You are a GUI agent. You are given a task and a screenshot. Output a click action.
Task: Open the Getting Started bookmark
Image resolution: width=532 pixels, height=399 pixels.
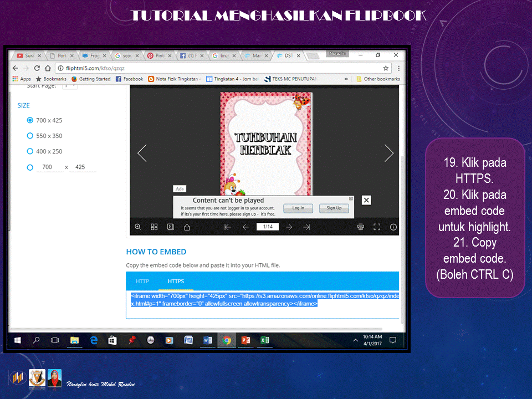point(91,79)
